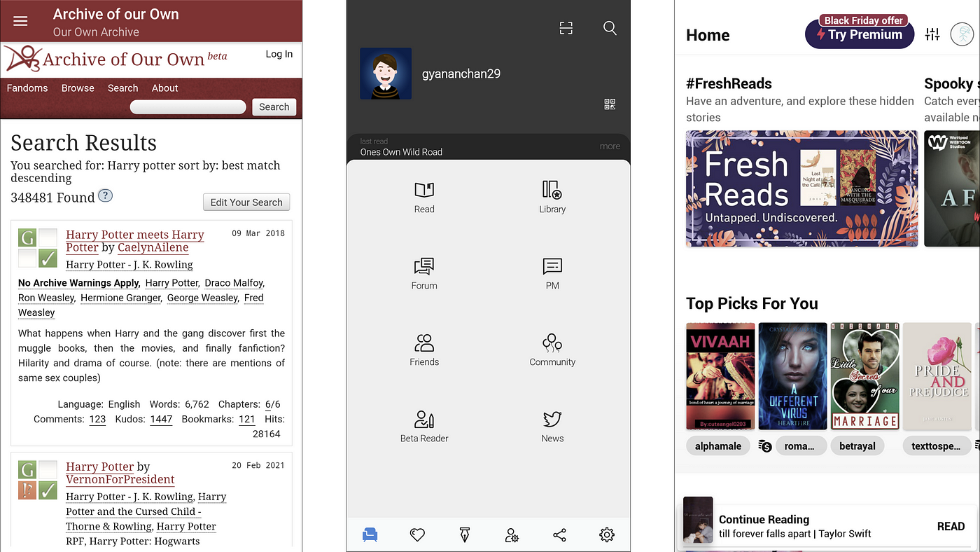The height and width of the screenshot is (552, 980).
Task: Open the PM messages icon
Action: [x=552, y=267]
